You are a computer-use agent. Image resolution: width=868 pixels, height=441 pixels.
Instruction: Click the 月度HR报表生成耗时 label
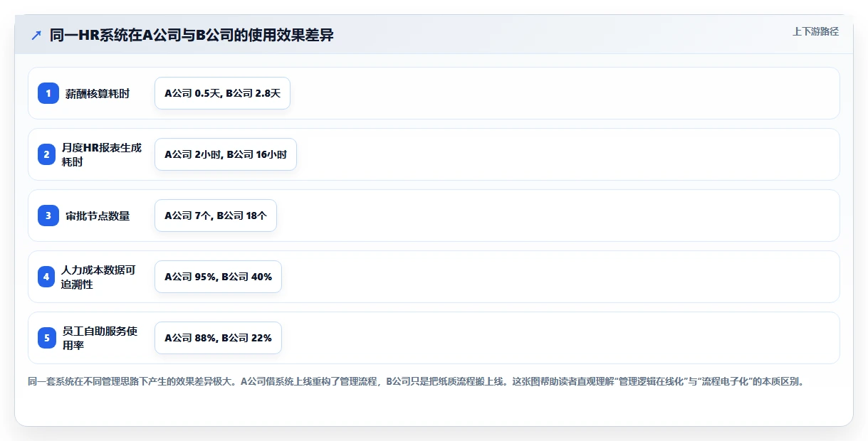point(102,154)
